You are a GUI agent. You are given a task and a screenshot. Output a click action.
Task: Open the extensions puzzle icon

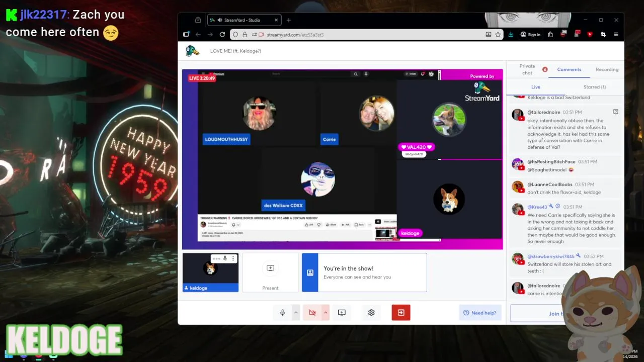550,35
